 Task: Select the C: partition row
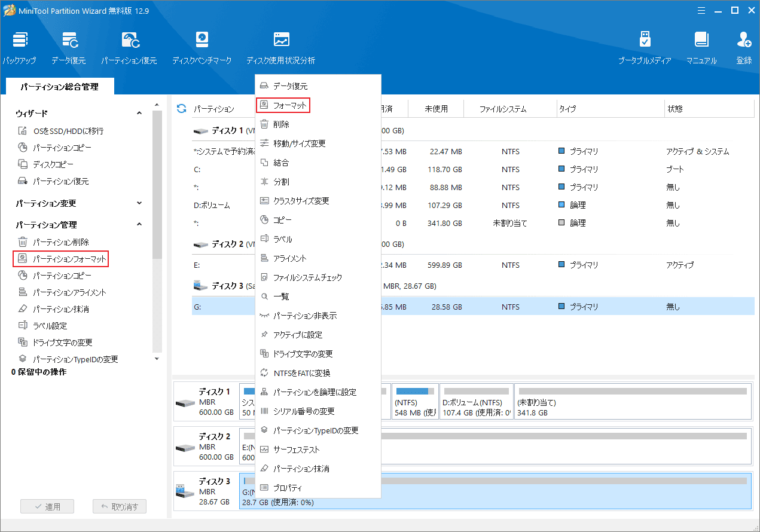point(472,169)
